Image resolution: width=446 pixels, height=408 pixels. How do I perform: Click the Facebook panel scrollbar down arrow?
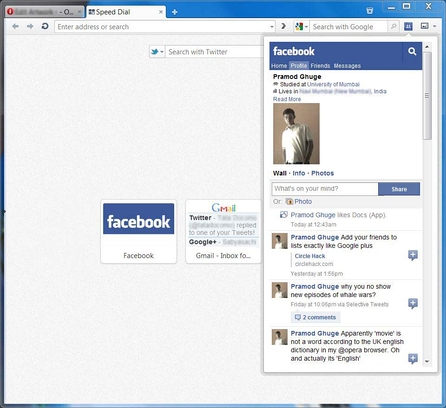point(427,362)
